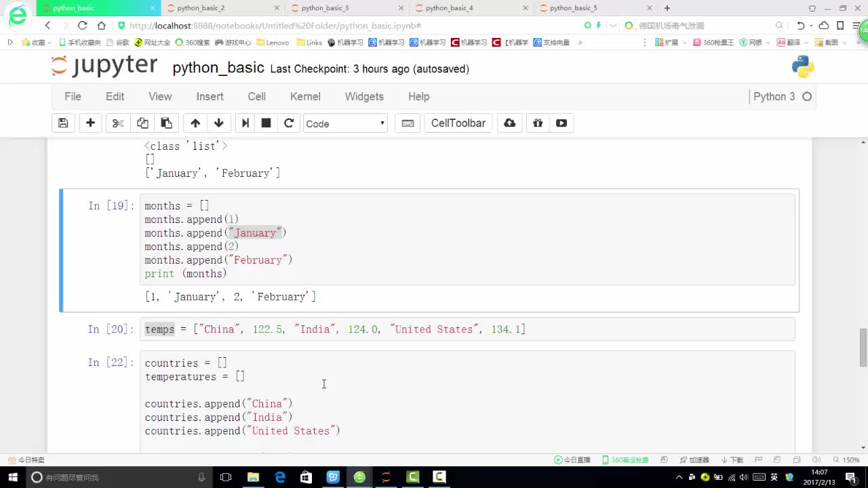The image size is (868, 488).
Task: Click the Cortana search box
Action: [119, 477]
